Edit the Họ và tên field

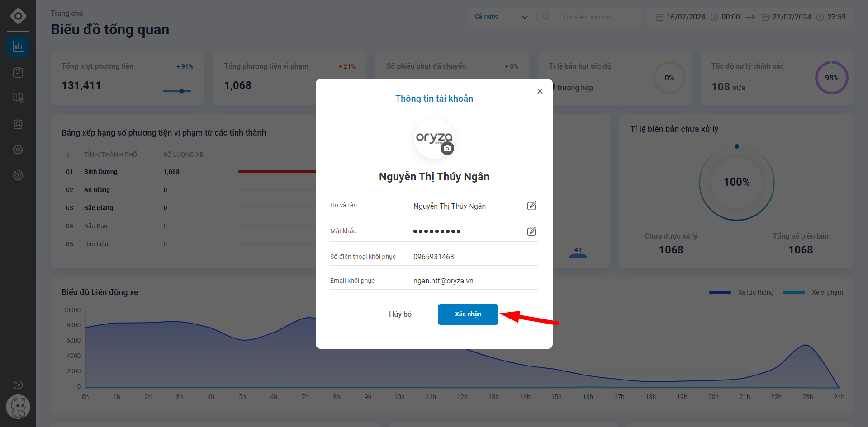[x=531, y=206]
